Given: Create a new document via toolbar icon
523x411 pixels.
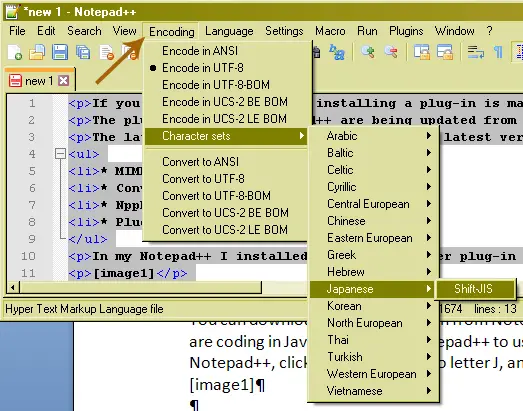Looking at the screenshot, I should pyautogui.click(x=15, y=52).
